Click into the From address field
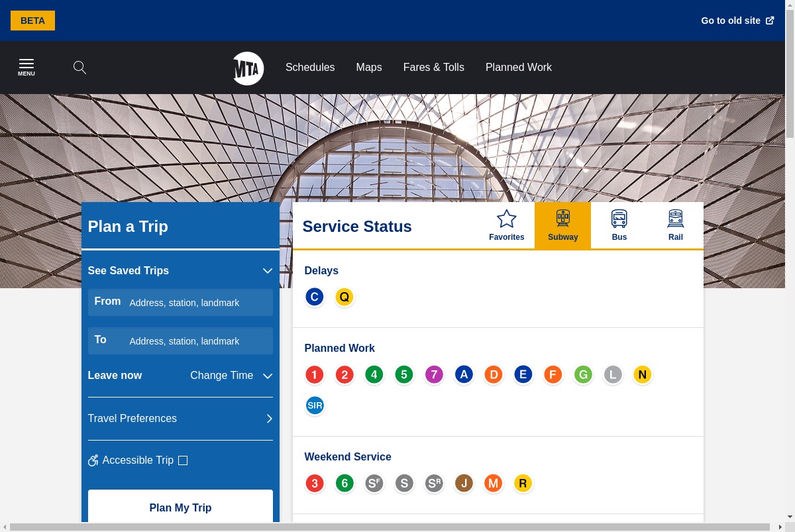Image resolution: width=795 pixels, height=532 pixels. [180, 302]
